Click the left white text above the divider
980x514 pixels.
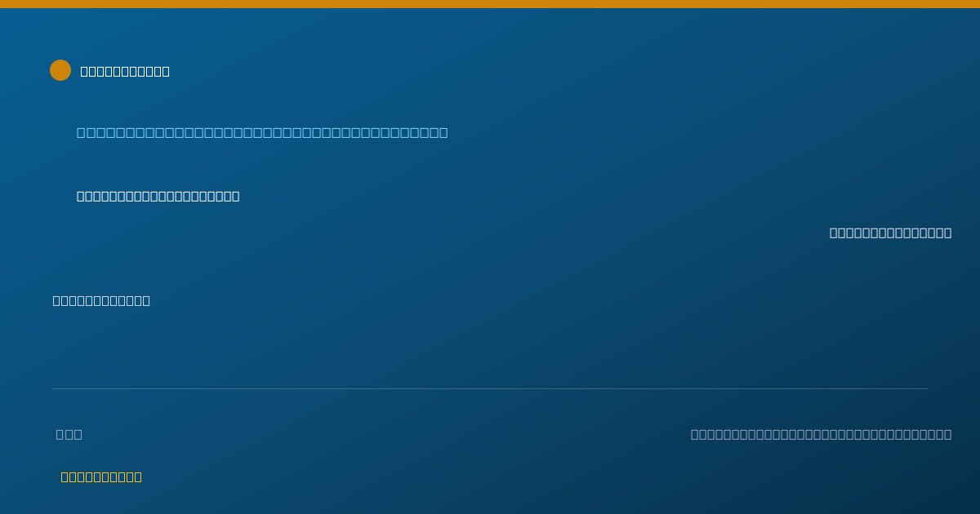[101, 300]
